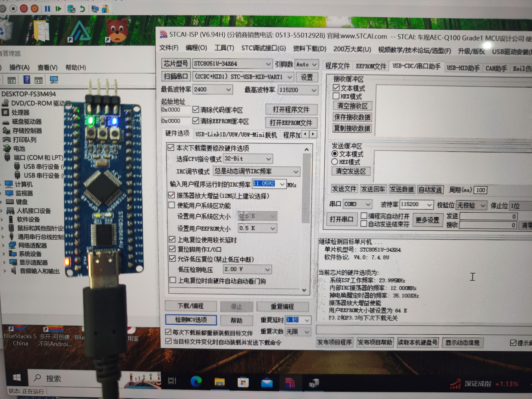
Task: Open the 最高波特率 baud rate dropdown
Action: point(314,90)
